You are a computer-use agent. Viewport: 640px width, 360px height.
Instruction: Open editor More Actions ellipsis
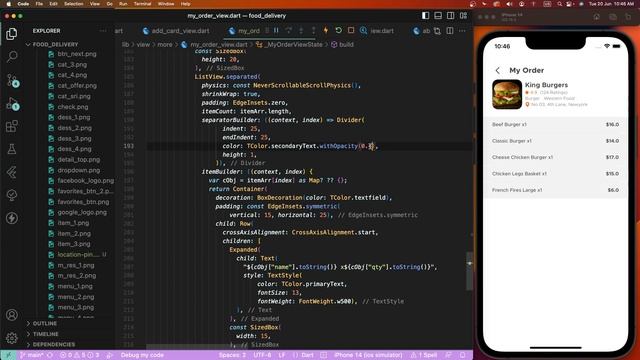tap(462, 31)
